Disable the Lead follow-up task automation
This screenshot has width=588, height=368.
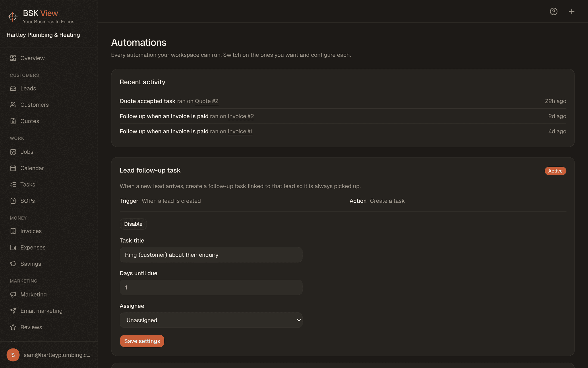(x=133, y=224)
